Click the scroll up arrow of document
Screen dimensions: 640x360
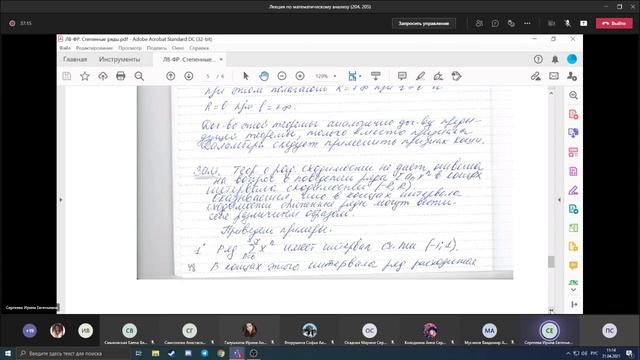(551, 93)
